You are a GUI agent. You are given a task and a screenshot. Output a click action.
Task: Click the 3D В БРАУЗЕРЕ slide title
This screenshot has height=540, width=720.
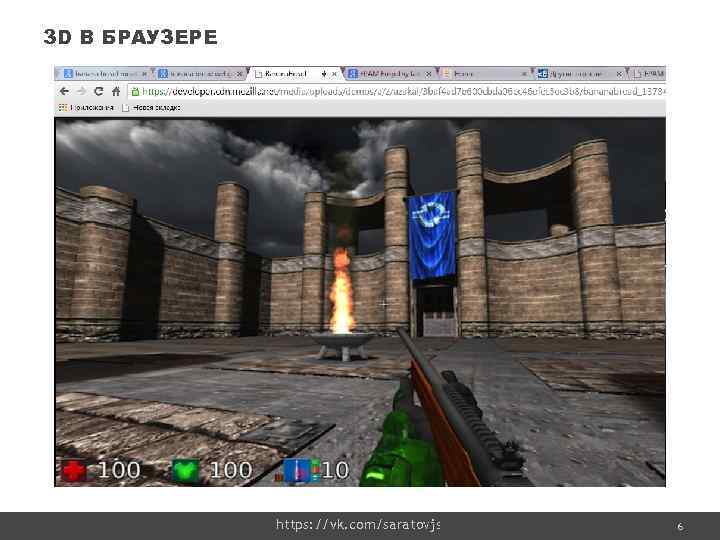tap(130, 37)
